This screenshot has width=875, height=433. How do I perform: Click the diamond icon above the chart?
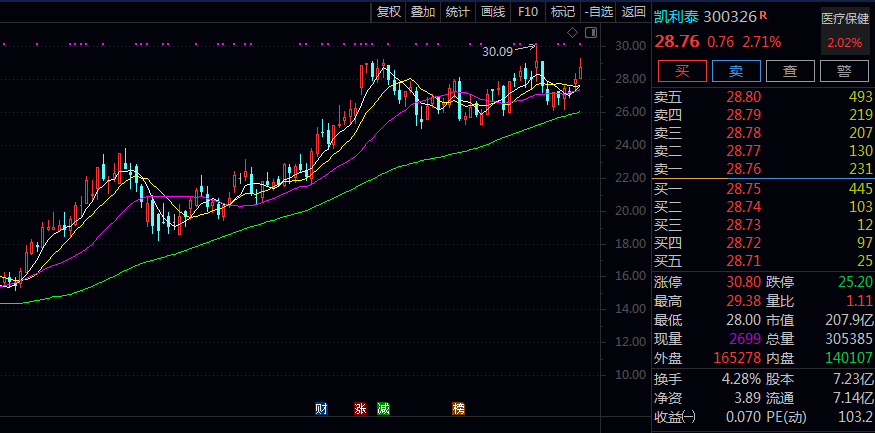pyautogui.click(x=573, y=33)
